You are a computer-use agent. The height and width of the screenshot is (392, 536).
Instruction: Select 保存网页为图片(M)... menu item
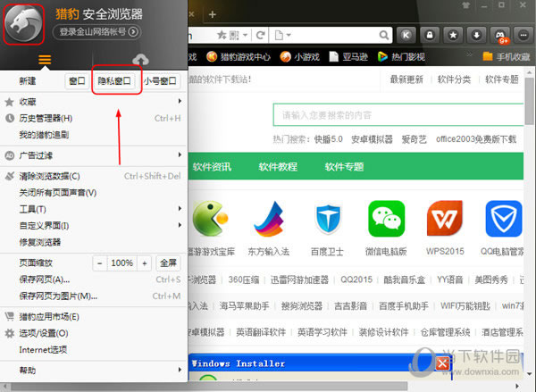point(93,296)
